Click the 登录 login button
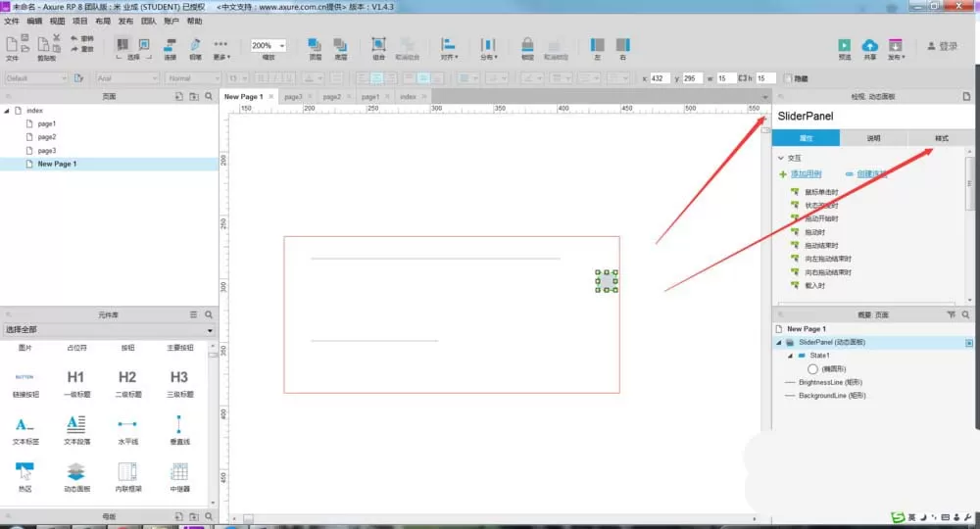The width and height of the screenshot is (980, 529). (x=943, y=46)
